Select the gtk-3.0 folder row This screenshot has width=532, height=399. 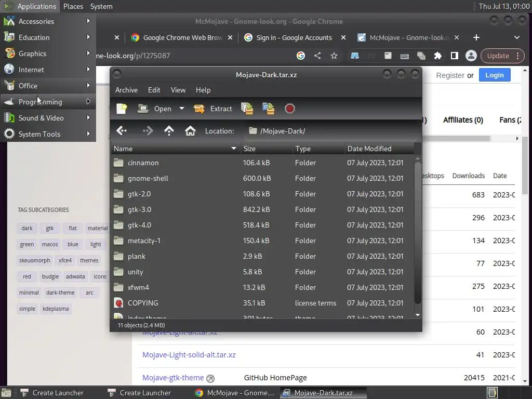pyautogui.click(x=262, y=210)
